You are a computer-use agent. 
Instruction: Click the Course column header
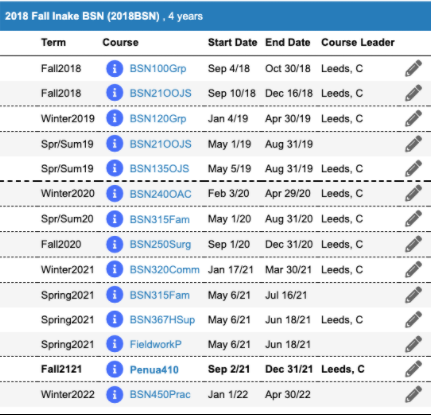click(x=120, y=42)
